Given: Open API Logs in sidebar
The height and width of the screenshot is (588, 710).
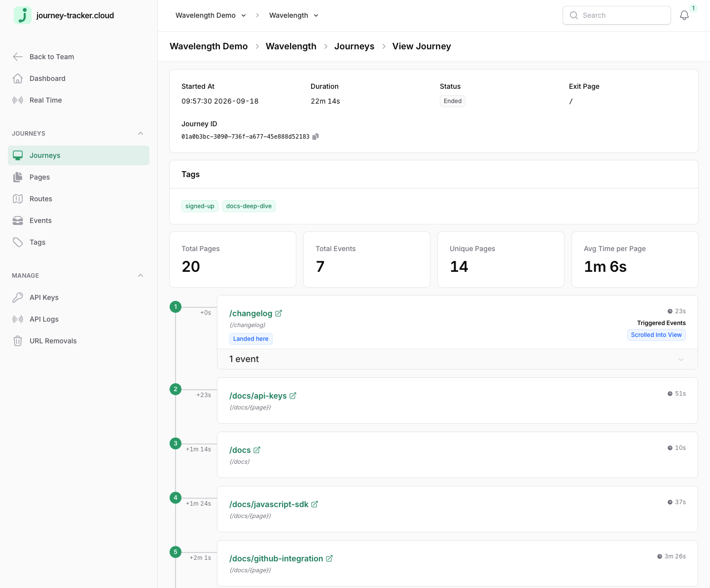Looking at the screenshot, I should [78, 319].
